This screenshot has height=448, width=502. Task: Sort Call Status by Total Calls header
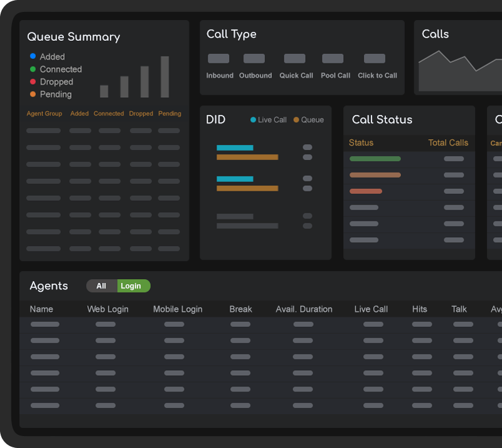coord(448,143)
